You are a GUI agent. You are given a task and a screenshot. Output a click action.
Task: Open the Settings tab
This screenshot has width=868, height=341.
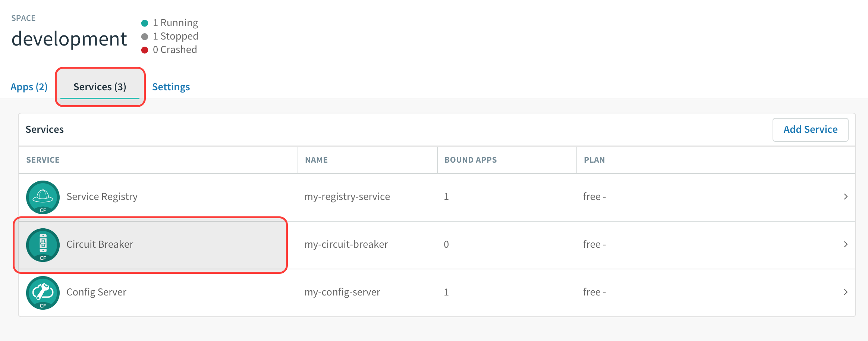171,87
